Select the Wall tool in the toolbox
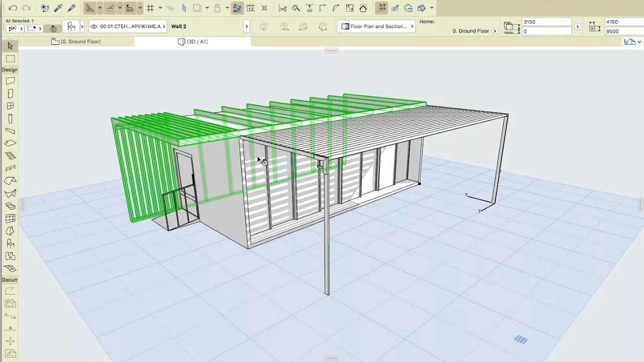This screenshot has height=362, width=644. coord(10,80)
